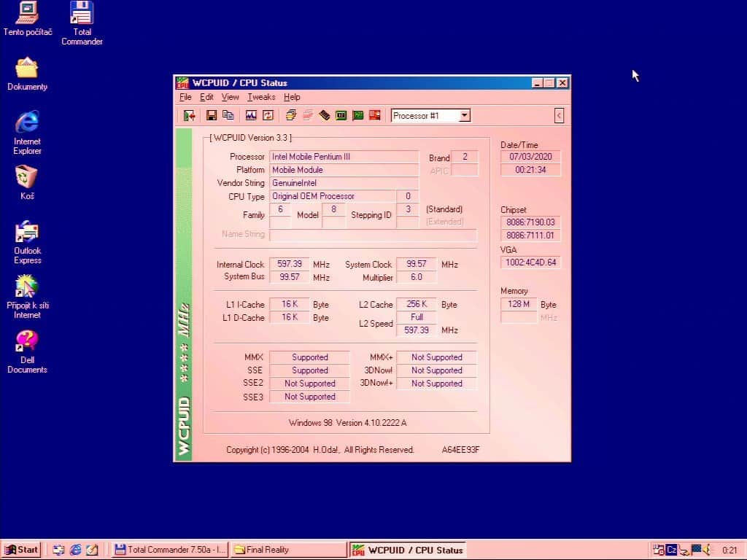
Task: Select the Koš recycle bin icon
Action: click(x=27, y=182)
